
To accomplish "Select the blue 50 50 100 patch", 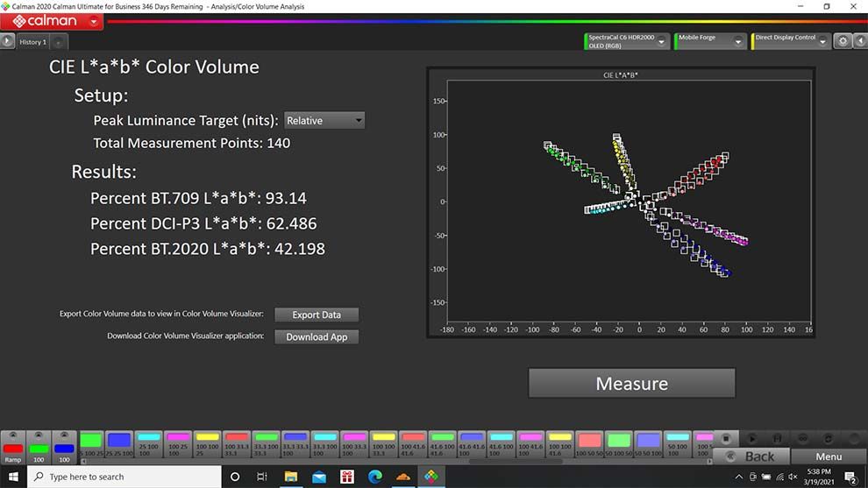I will coord(648,445).
